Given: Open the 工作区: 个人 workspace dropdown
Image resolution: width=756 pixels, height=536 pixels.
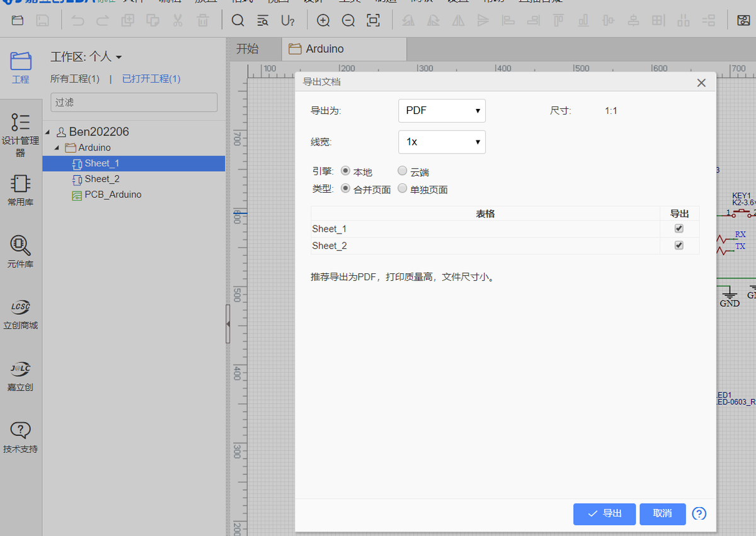Looking at the screenshot, I should point(86,57).
